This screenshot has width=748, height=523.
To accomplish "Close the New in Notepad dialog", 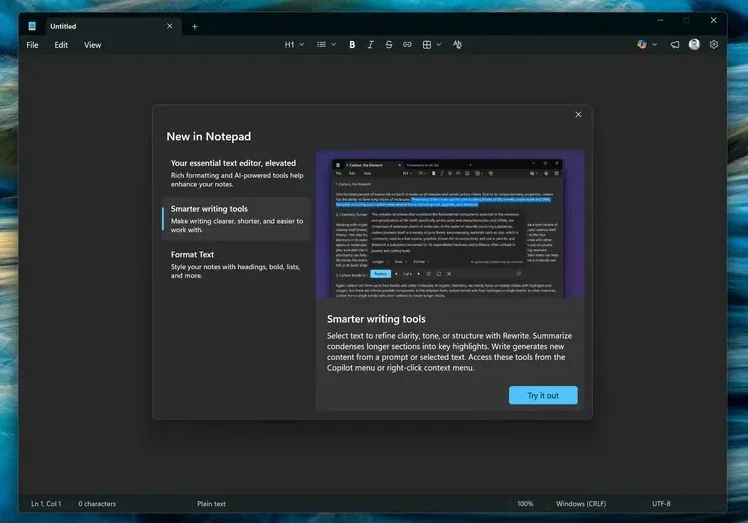I will click(x=578, y=115).
